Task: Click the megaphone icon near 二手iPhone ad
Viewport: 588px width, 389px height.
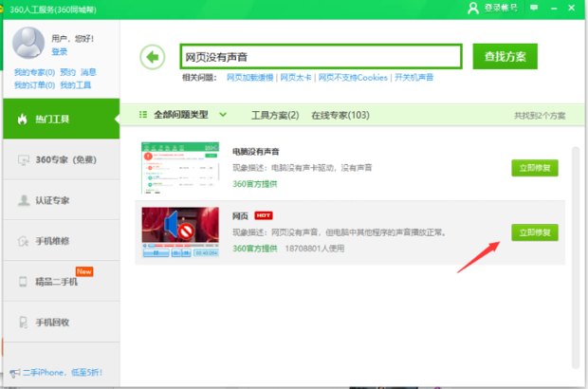Action: point(14,373)
